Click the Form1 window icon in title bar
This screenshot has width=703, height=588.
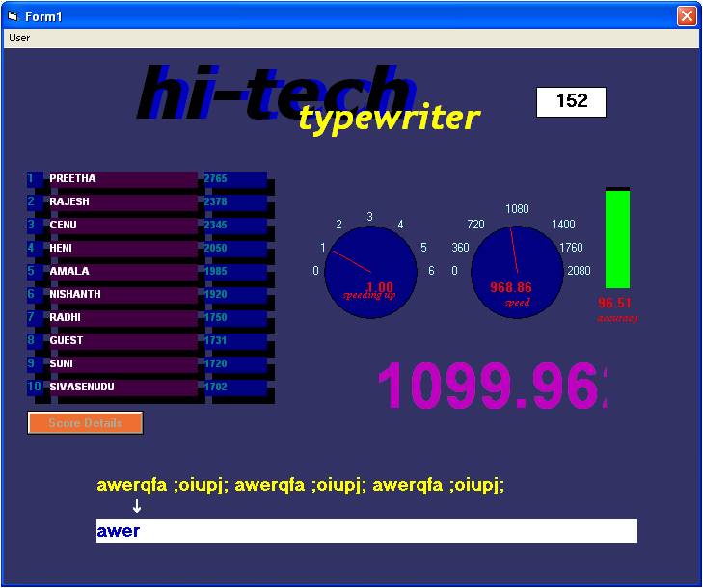[x=13, y=16]
